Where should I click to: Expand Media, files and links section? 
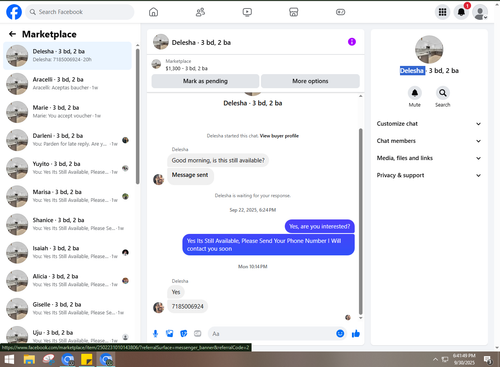(x=429, y=158)
